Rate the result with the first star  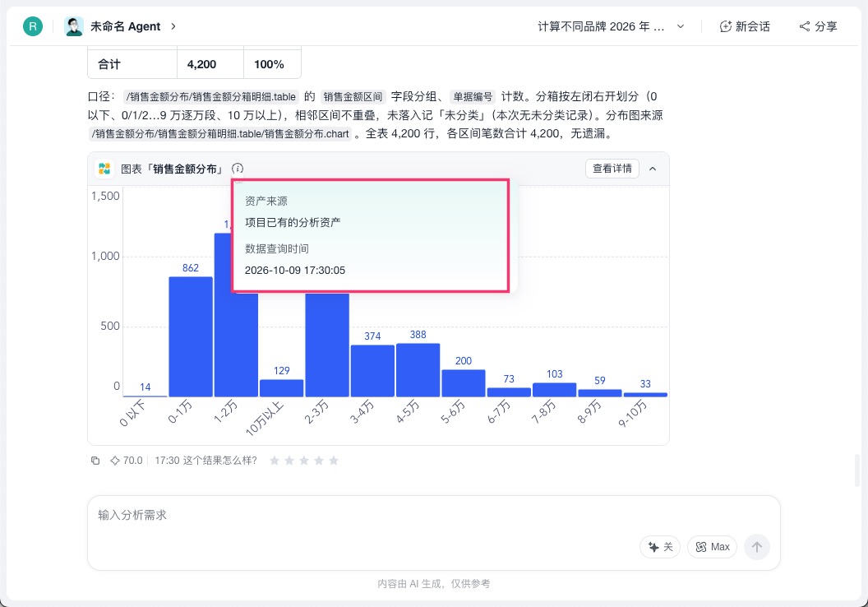[x=274, y=461]
